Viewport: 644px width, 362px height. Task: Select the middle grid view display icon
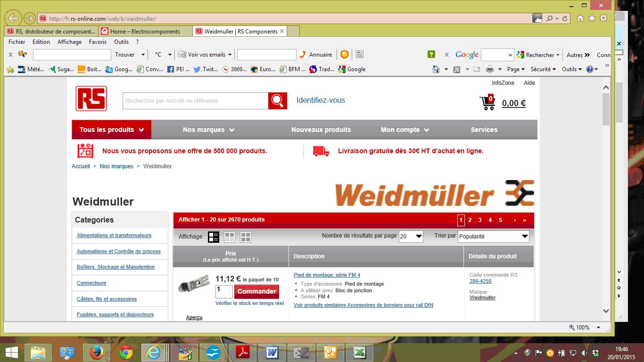[230, 237]
